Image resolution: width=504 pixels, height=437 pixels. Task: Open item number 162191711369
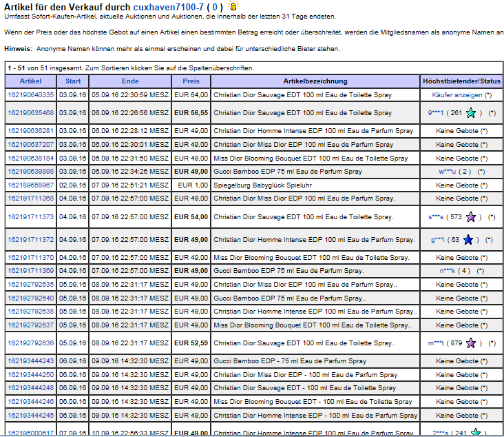(x=31, y=271)
